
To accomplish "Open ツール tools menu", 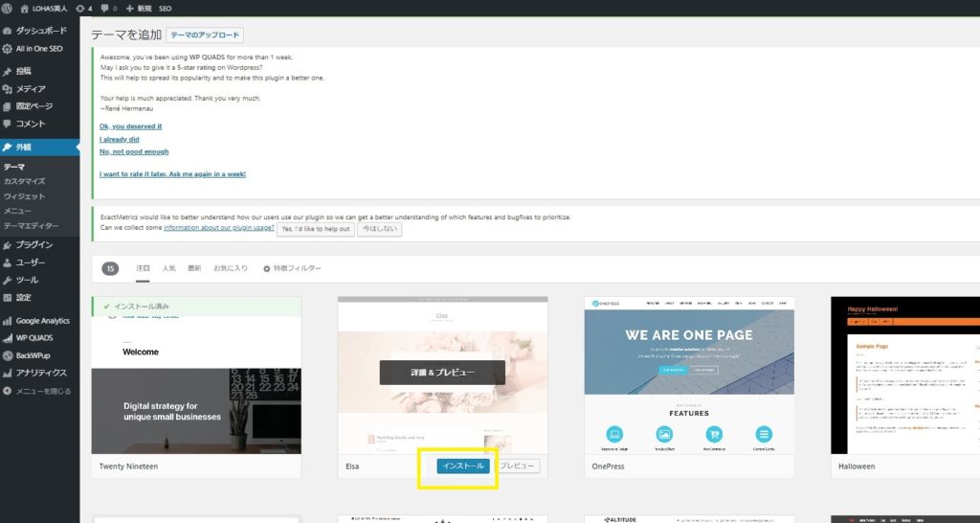I will point(39,280).
